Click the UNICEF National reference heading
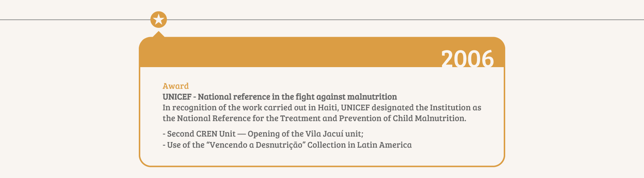Viewport: 644px width, 178px height. click(280, 97)
